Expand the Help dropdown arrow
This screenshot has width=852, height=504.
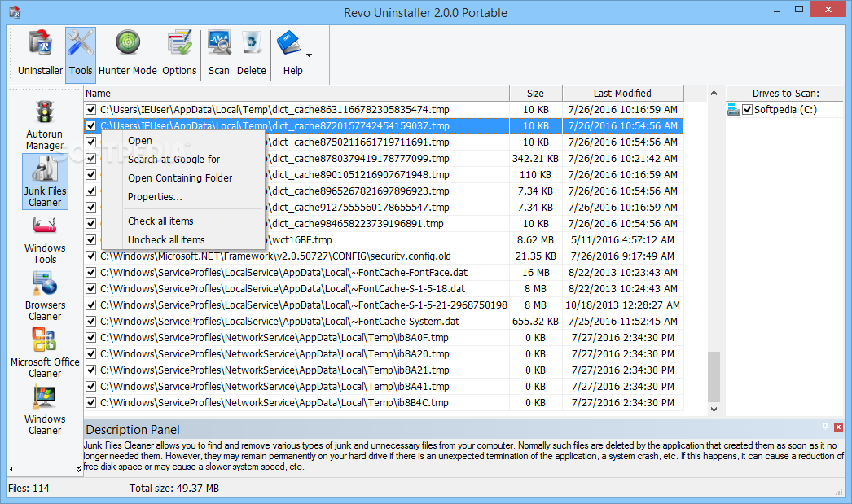[310, 55]
